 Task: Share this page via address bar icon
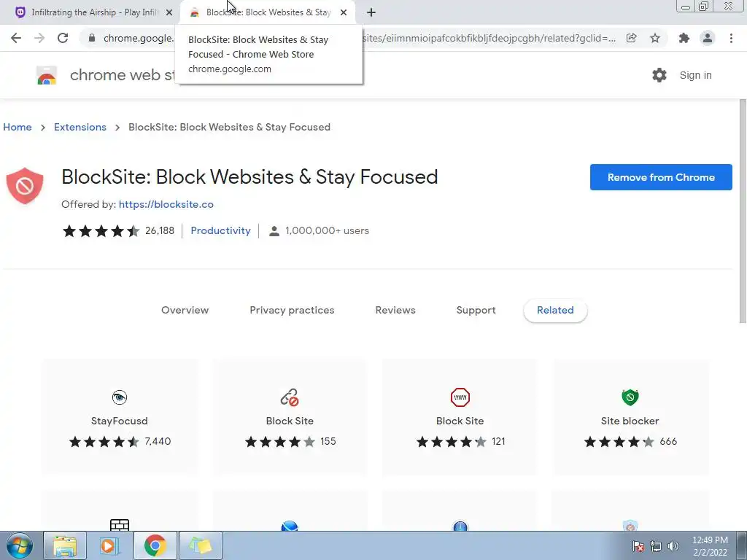[631, 38]
